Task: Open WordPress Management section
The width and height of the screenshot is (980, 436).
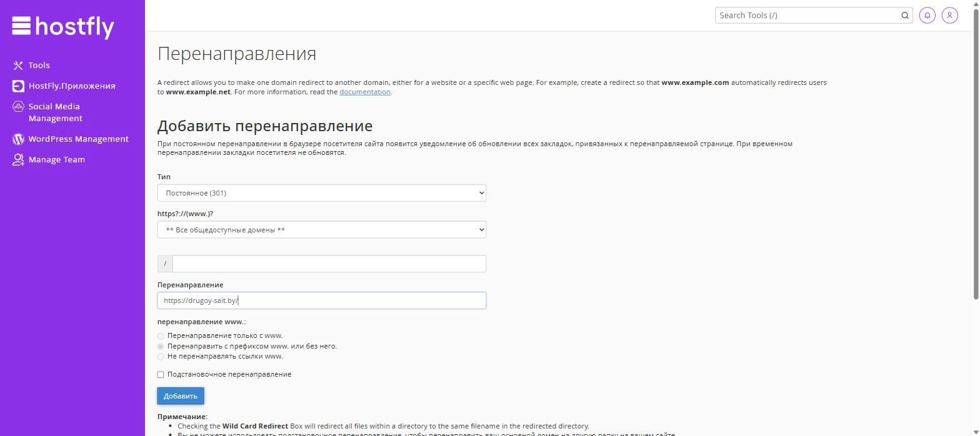Action: 78,139
